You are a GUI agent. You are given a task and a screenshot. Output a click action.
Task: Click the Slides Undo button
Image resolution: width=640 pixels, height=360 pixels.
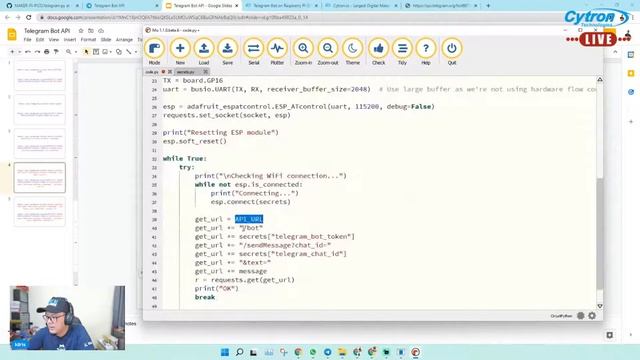pos(28,52)
